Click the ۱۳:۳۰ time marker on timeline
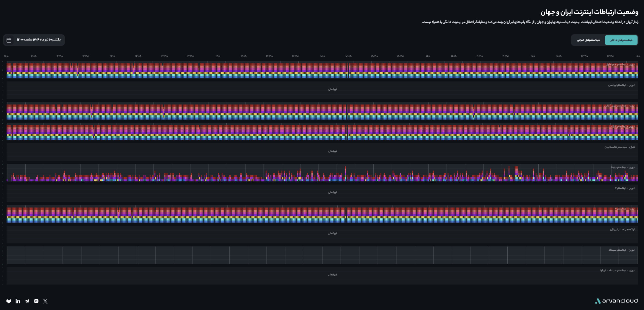This screenshot has height=310, width=644. coord(164,56)
